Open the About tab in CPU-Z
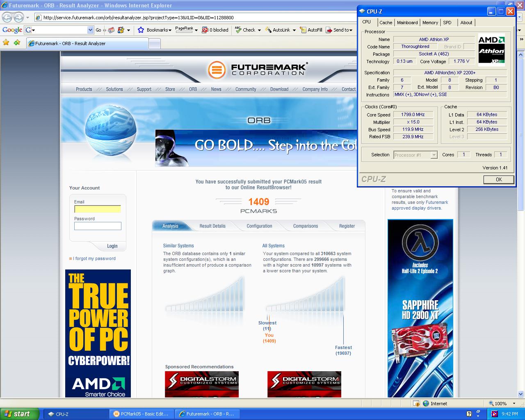525x420 pixels. (x=466, y=23)
